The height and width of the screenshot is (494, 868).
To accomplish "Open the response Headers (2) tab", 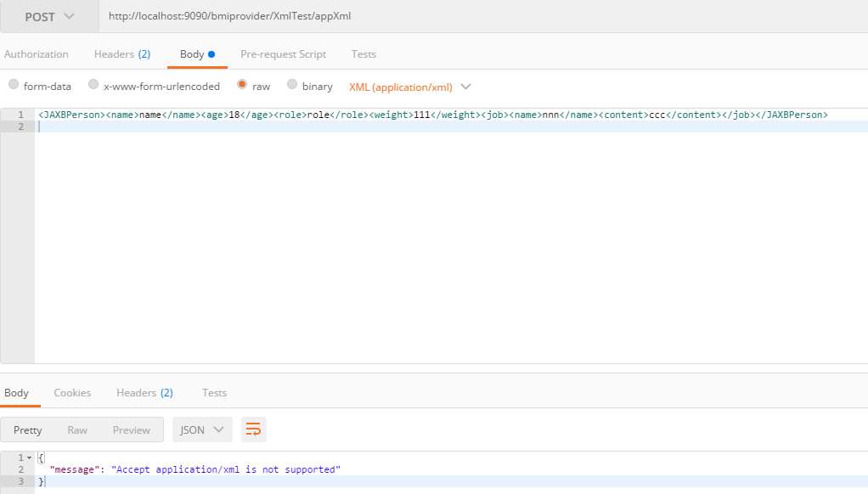I will click(144, 393).
